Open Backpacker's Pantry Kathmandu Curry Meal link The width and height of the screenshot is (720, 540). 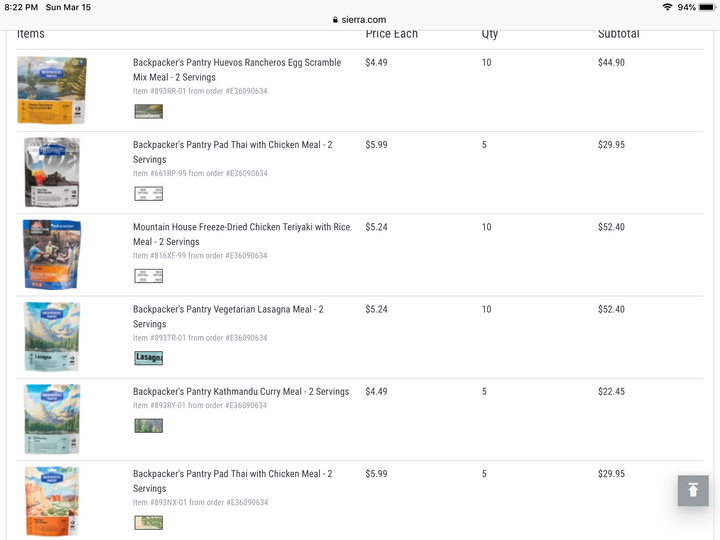(x=241, y=391)
